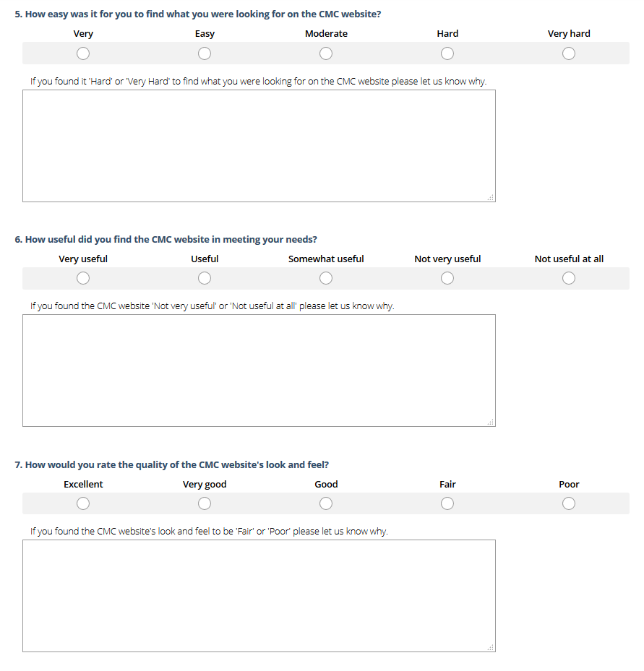Grab resize handle of question 5 textbox
Screen dimensions: 644x671
point(491,198)
